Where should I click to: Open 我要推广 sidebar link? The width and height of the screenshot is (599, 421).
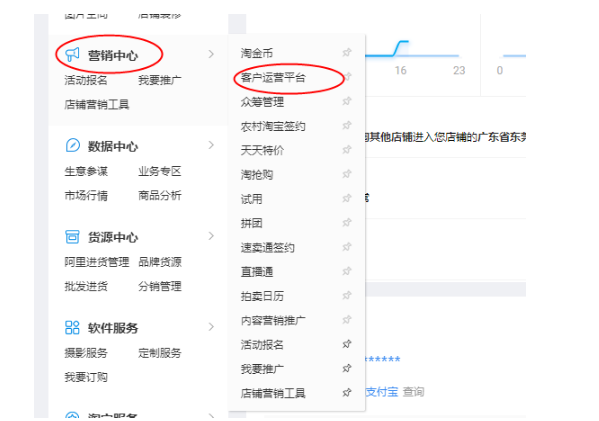[x=160, y=80]
